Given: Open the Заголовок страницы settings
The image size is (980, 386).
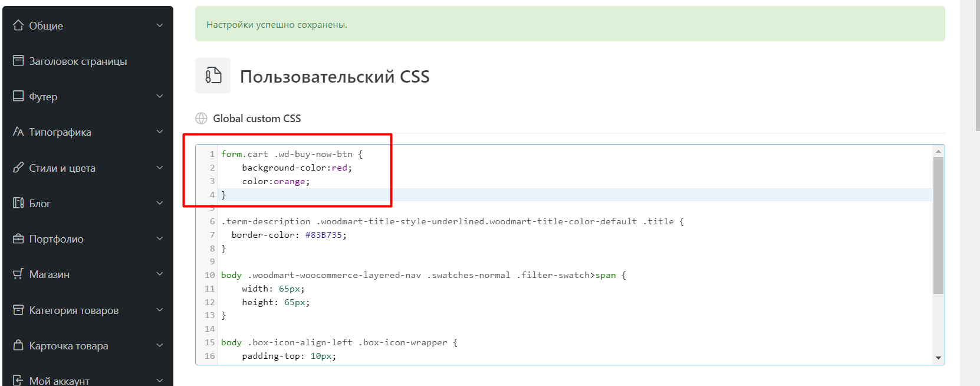Looking at the screenshot, I should tap(88, 61).
